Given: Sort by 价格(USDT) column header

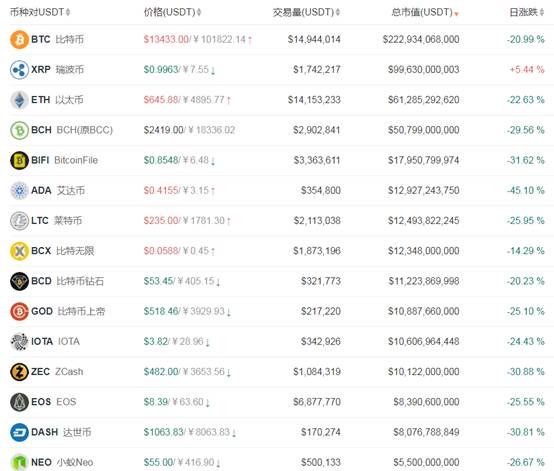Looking at the screenshot, I should [x=172, y=12].
